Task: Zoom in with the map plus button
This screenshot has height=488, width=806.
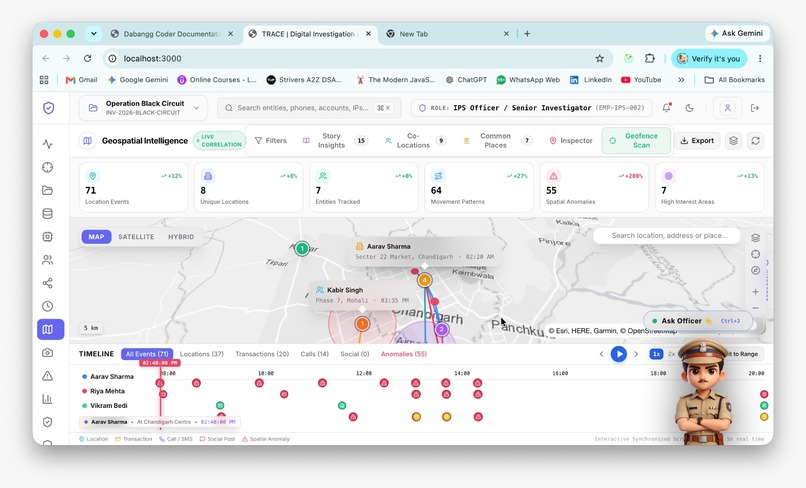Action: pos(755,292)
